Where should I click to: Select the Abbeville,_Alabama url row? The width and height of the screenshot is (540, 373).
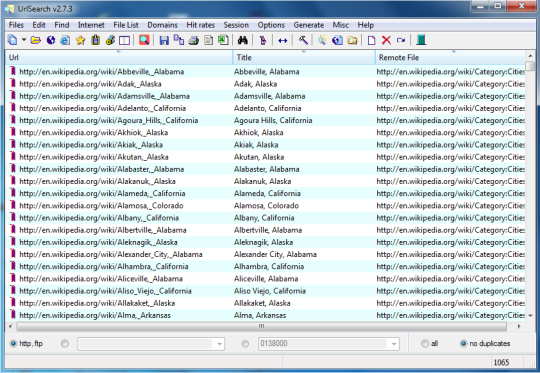click(x=102, y=72)
